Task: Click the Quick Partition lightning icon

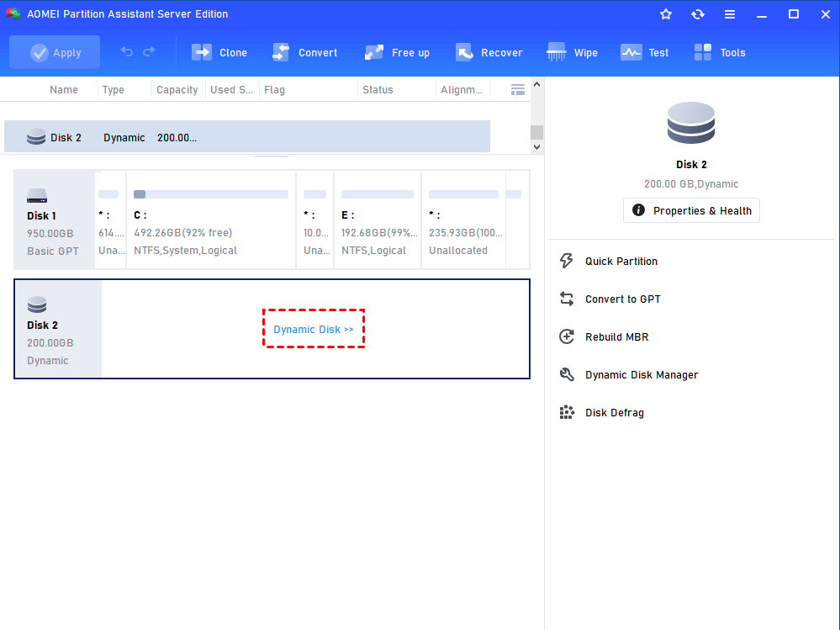Action: click(x=567, y=261)
